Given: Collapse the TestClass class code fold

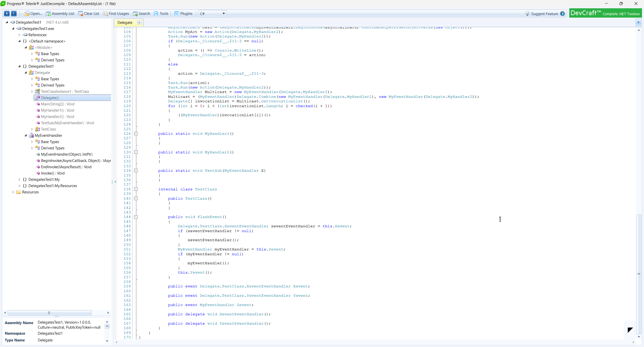Looking at the screenshot, I should (136, 189).
